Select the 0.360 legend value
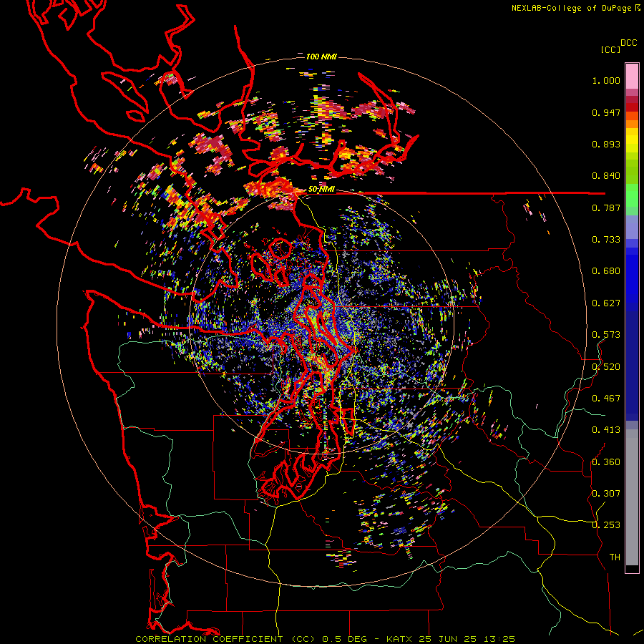This screenshot has height=644, width=644. tap(606, 462)
